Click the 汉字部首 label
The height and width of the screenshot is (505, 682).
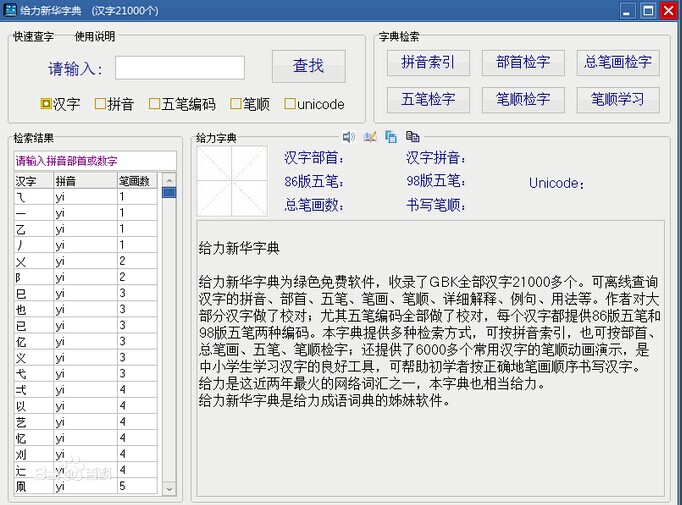pyautogui.click(x=314, y=157)
